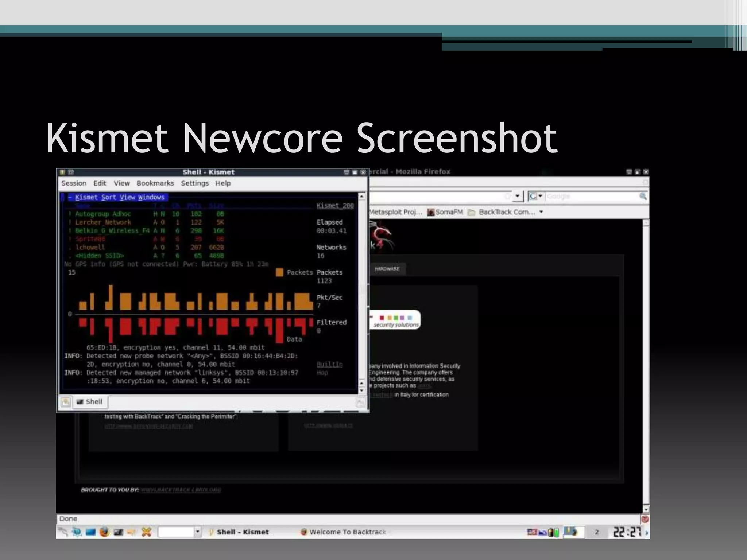Screen dimensions: 747x560
Task: Click the Google search input field
Action: click(x=591, y=197)
